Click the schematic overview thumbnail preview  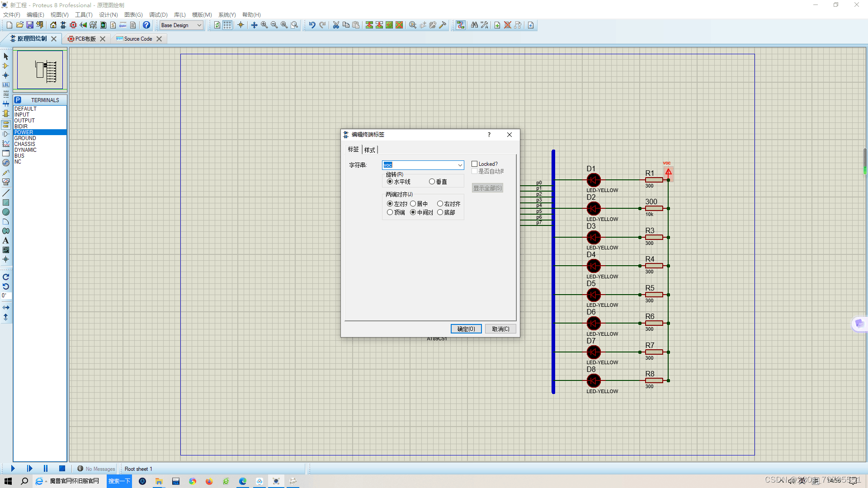click(40, 70)
